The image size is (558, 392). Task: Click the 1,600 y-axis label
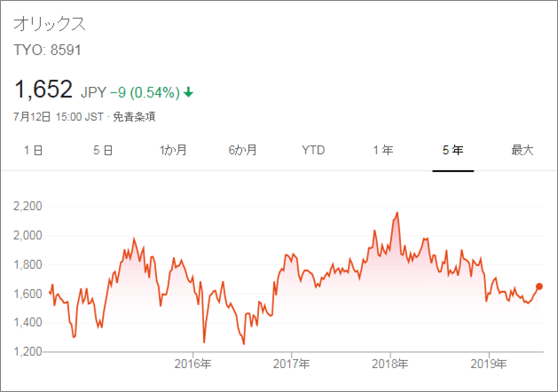[28, 294]
